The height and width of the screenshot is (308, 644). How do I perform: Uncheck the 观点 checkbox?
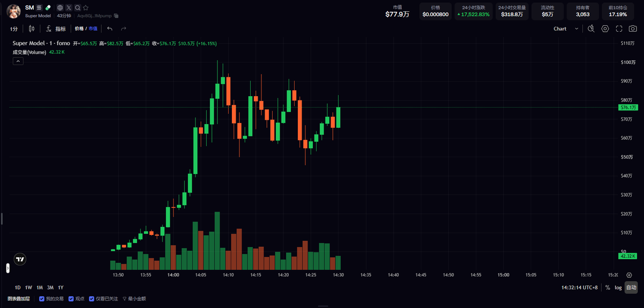(x=71, y=298)
